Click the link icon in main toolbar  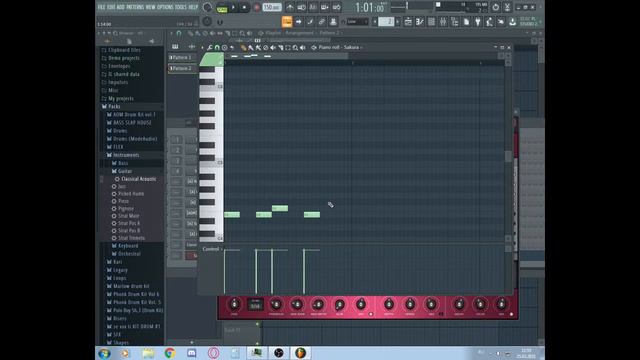[x=322, y=22]
